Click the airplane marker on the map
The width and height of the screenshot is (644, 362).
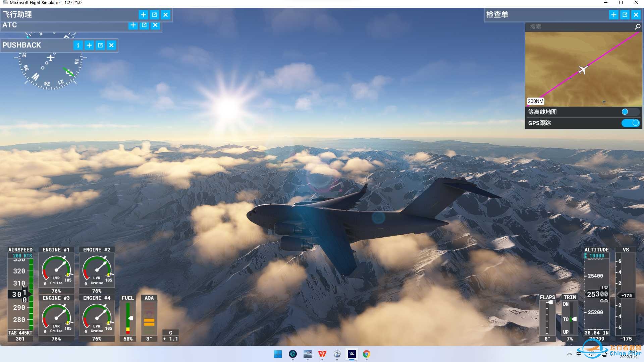pos(583,70)
